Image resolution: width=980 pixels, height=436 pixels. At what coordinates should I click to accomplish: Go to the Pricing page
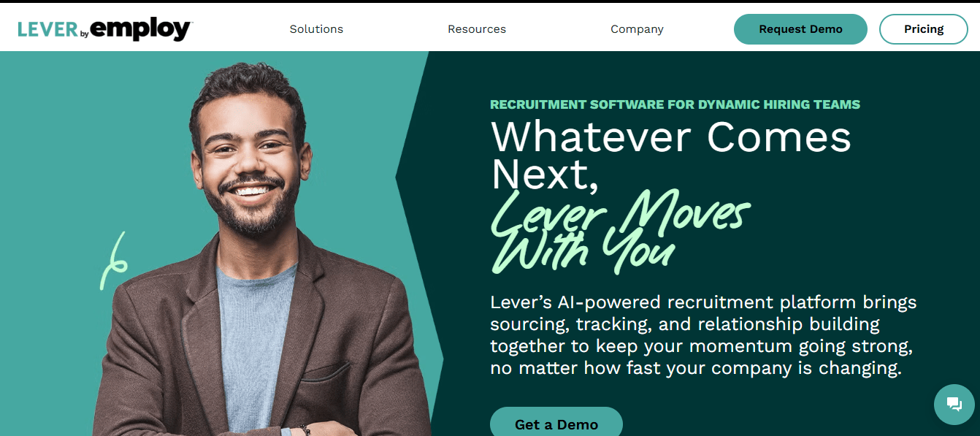point(924,29)
